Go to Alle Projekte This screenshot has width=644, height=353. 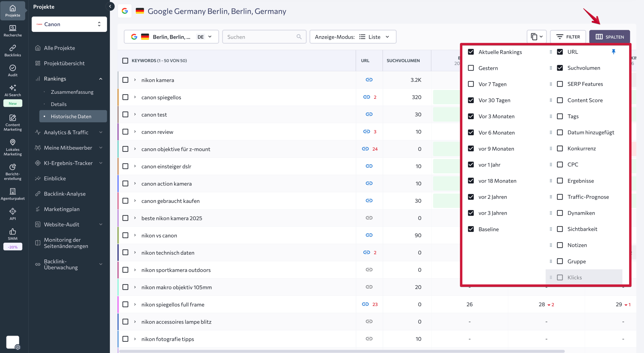pyautogui.click(x=59, y=48)
